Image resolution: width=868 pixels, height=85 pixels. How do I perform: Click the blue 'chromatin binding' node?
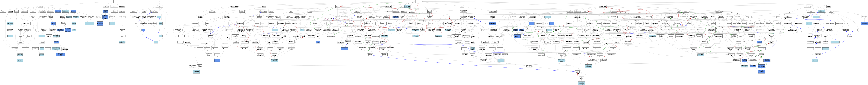[x=58, y=11]
